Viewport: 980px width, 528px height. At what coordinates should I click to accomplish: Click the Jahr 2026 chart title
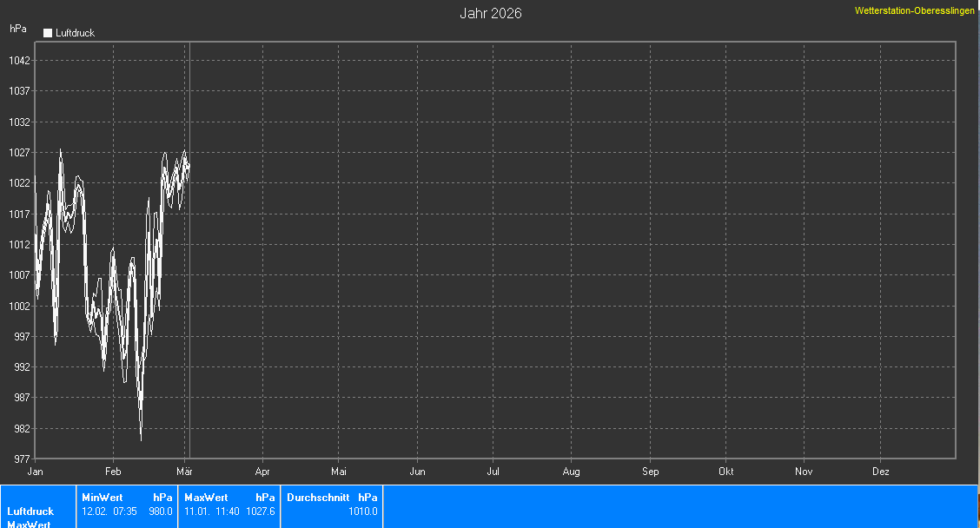click(x=490, y=14)
